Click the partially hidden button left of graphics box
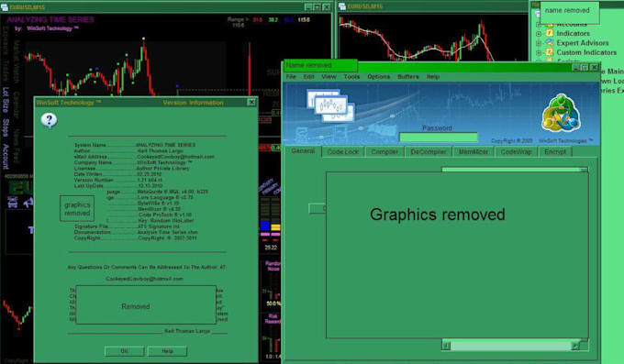This screenshot has width=624, height=364. click(318, 208)
